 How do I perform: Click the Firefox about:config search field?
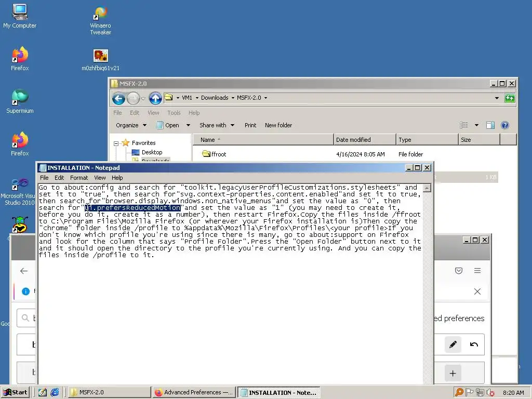[26, 318]
